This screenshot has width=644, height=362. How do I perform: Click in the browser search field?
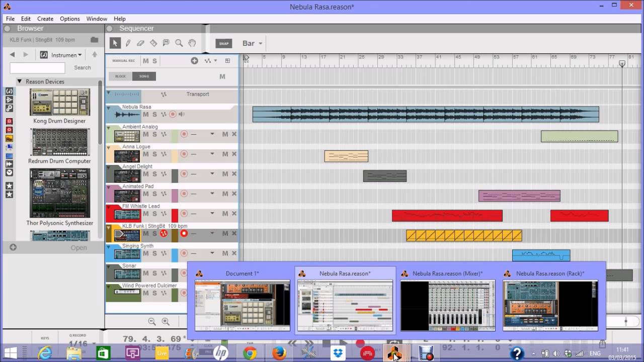(37, 67)
